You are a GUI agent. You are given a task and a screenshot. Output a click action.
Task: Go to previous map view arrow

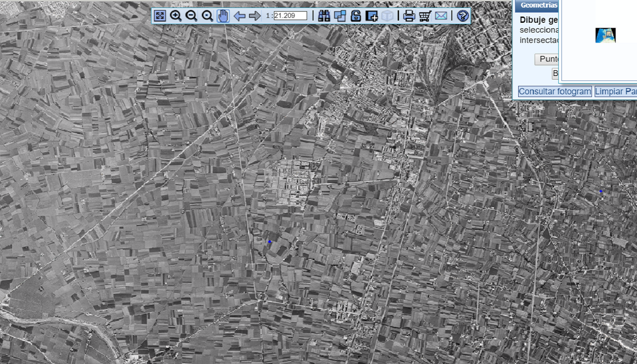pyautogui.click(x=239, y=16)
